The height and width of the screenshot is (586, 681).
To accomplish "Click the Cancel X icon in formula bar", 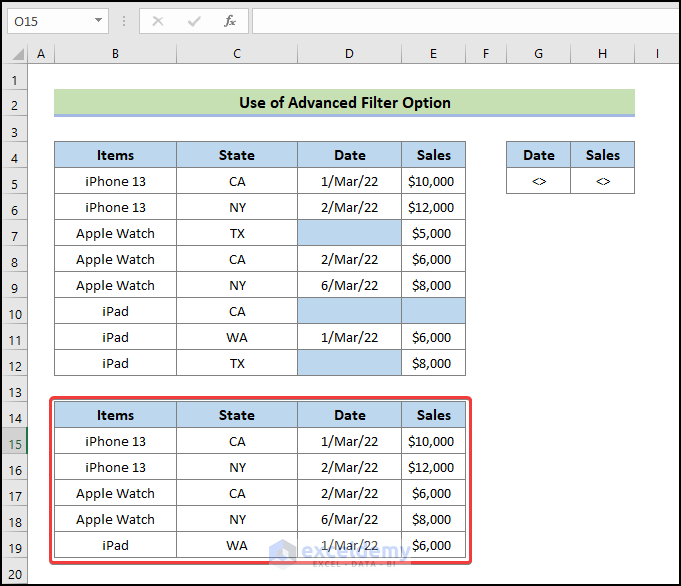I will 158,21.
